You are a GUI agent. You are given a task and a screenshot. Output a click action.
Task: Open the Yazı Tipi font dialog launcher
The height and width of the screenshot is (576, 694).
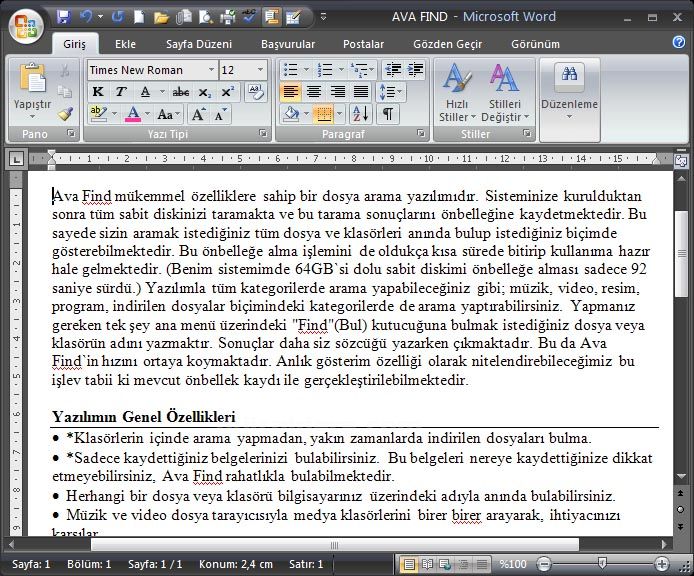point(263,133)
